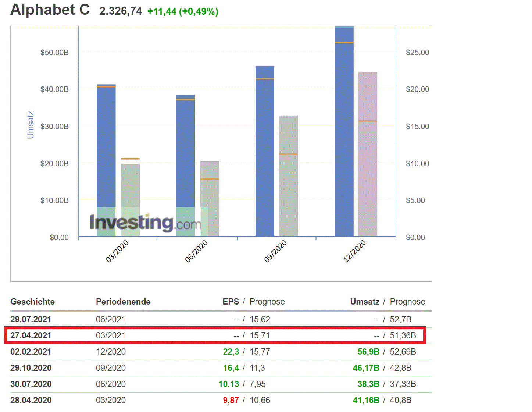The width and height of the screenshot is (532, 412).
Task: Select the date 29.07.2021
Action: 31,319
